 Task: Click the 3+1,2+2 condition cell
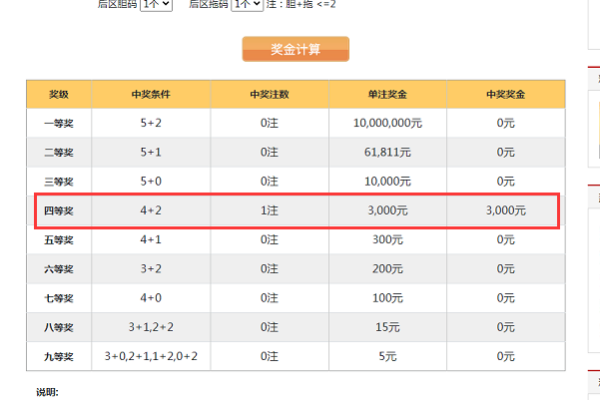click(x=151, y=327)
